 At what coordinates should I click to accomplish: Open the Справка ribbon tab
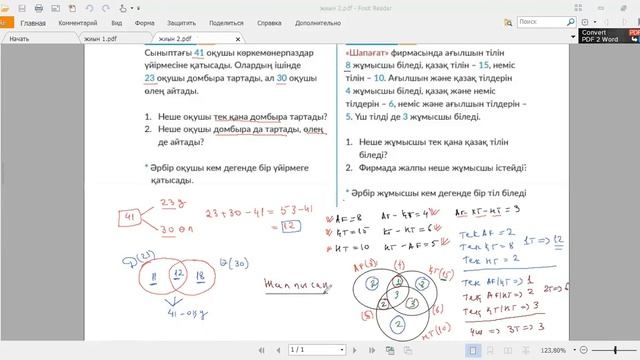point(269,23)
